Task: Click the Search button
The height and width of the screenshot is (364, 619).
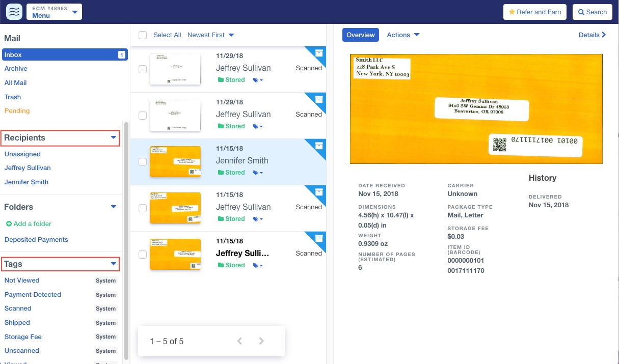Action: [x=593, y=12]
